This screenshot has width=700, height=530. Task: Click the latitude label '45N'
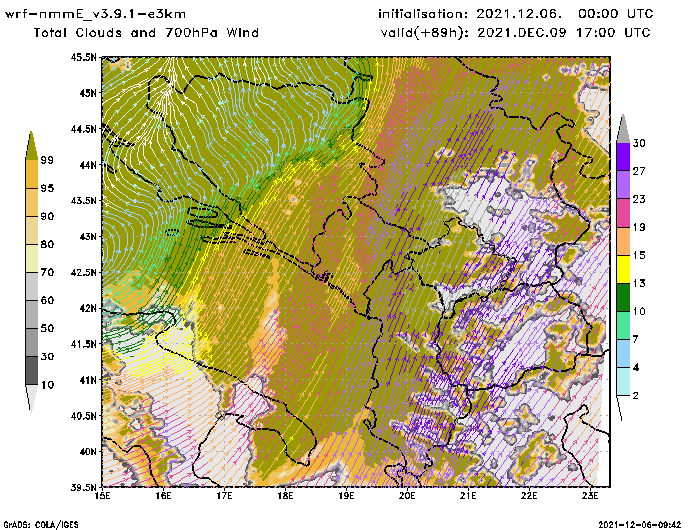coord(88,93)
